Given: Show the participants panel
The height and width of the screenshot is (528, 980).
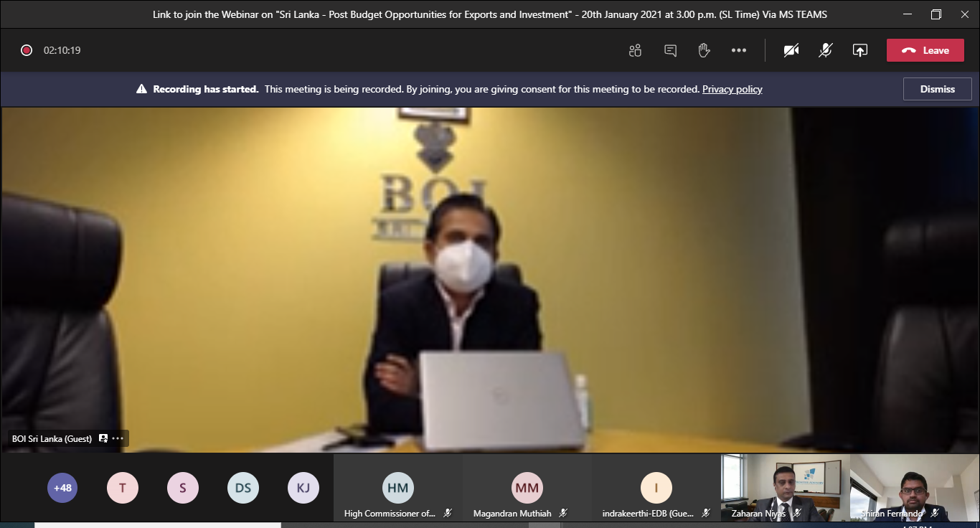Looking at the screenshot, I should (x=635, y=50).
